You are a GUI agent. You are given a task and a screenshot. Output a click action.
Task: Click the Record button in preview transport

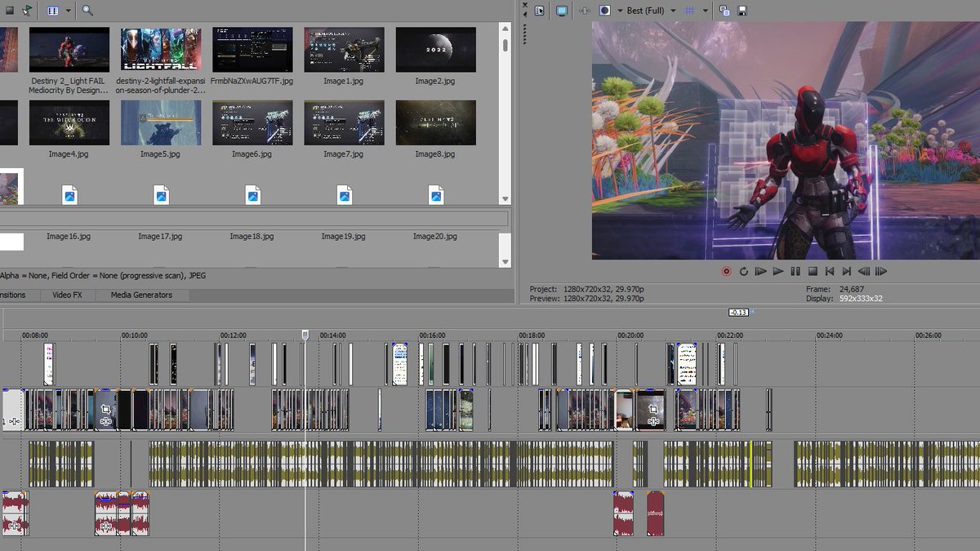click(726, 271)
